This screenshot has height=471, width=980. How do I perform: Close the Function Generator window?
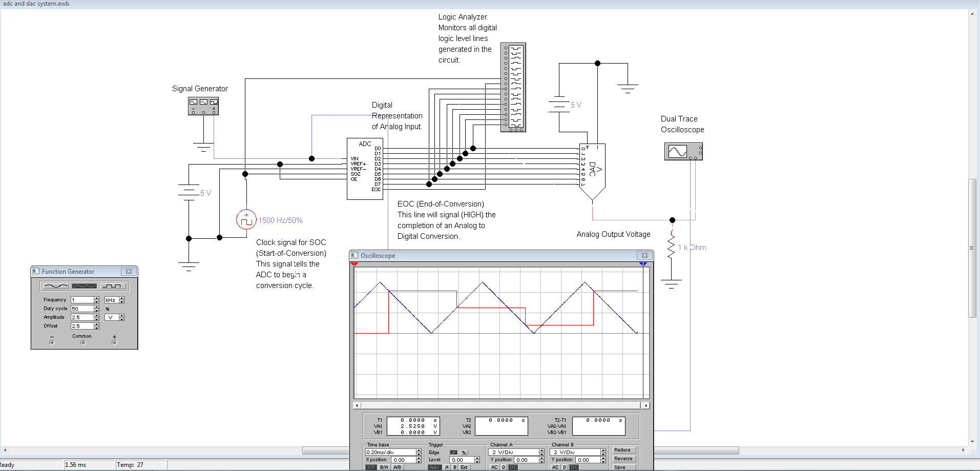[129, 272]
